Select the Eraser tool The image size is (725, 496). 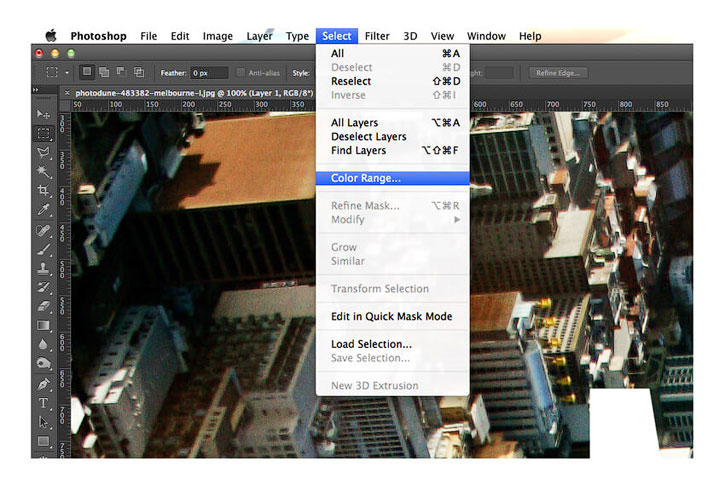[43, 306]
